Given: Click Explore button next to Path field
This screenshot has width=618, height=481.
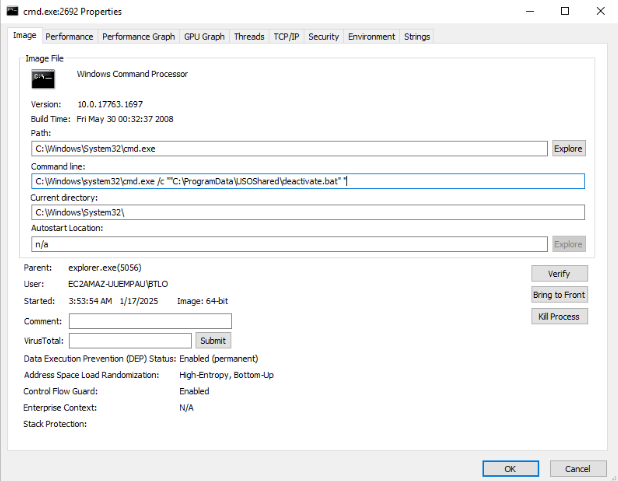Looking at the screenshot, I should pyautogui.click(x=568, y=149).
